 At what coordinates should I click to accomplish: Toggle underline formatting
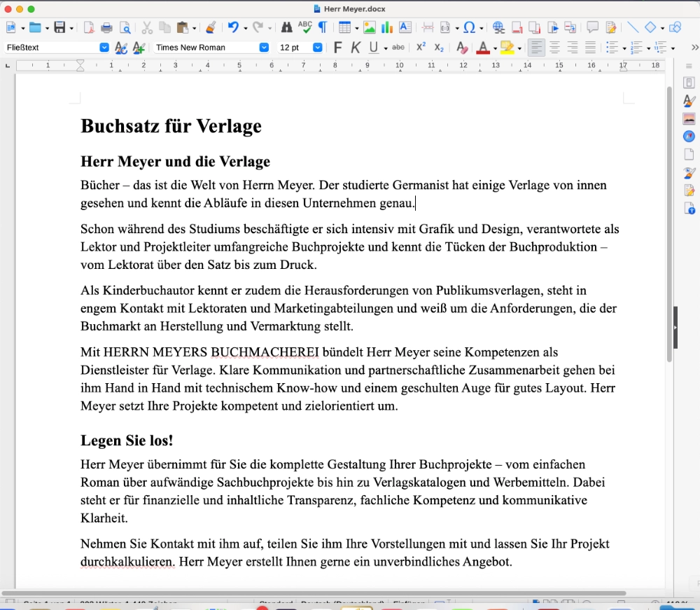coord(374,48)
